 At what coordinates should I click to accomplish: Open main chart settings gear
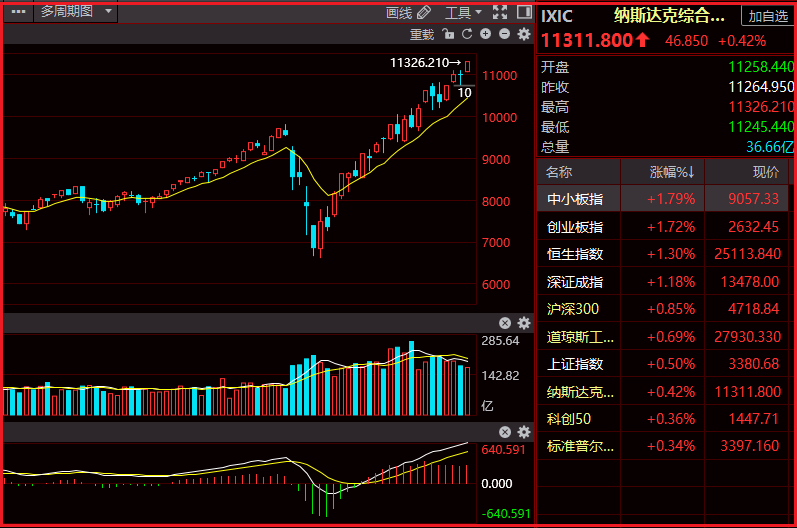524,34
